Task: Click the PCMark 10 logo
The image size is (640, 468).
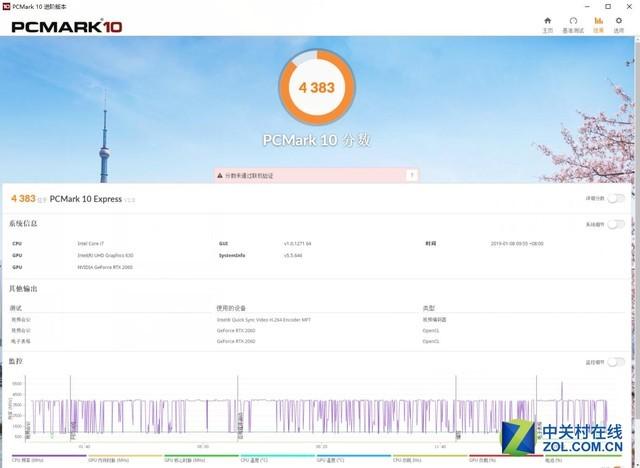Action: point(67,27)
